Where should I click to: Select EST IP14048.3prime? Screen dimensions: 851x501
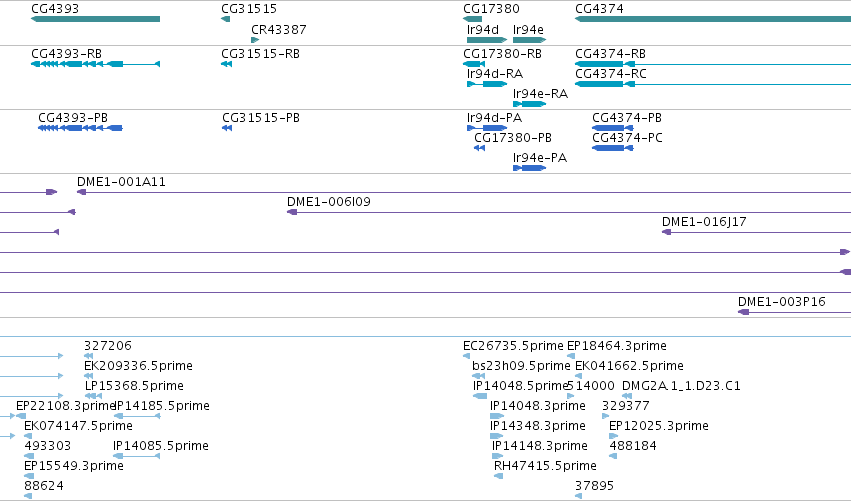click(x=538, y=406)
